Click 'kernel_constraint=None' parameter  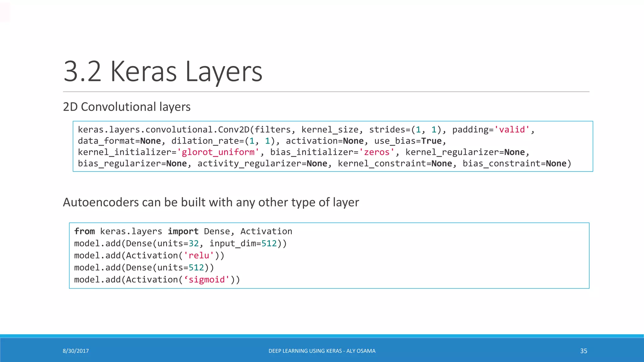coord(395,163)
